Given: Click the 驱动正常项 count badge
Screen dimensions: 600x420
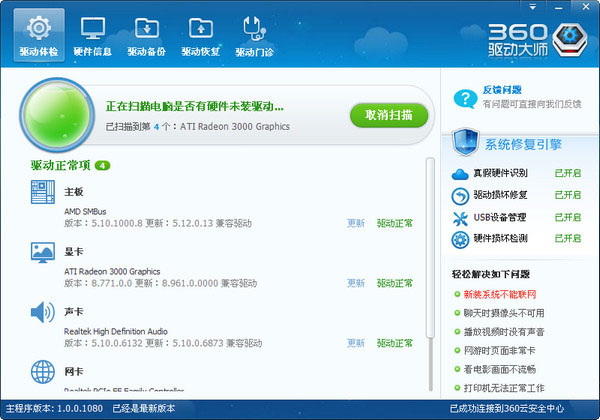Looking at the screenshot, I should tap(102, 166).
